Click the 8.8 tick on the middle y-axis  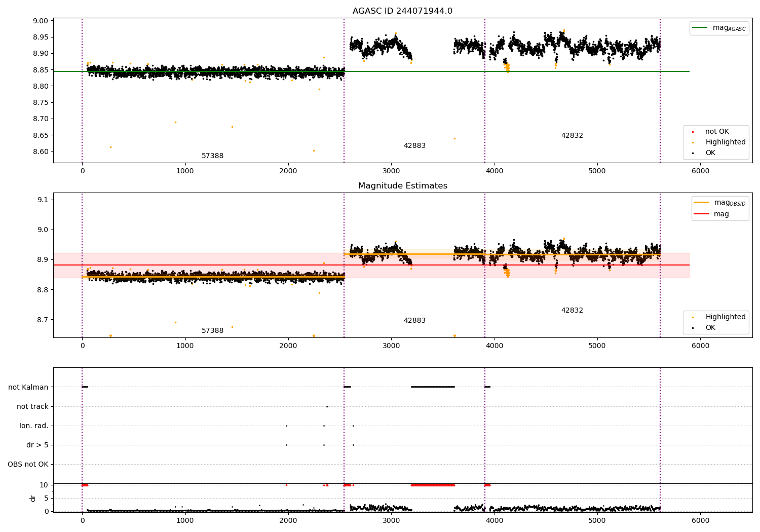(x=43, y=290)
